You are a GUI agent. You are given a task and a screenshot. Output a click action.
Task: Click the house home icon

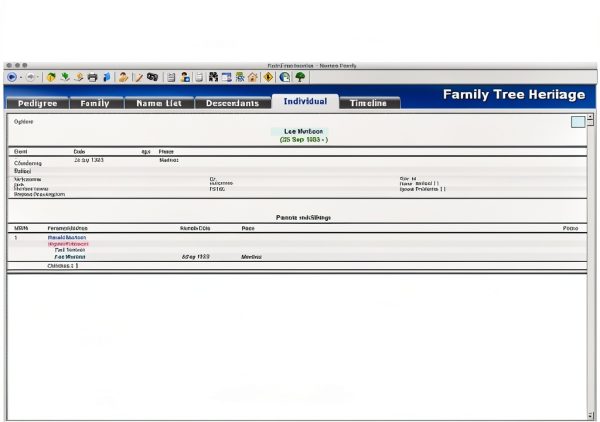pos(253,77)
